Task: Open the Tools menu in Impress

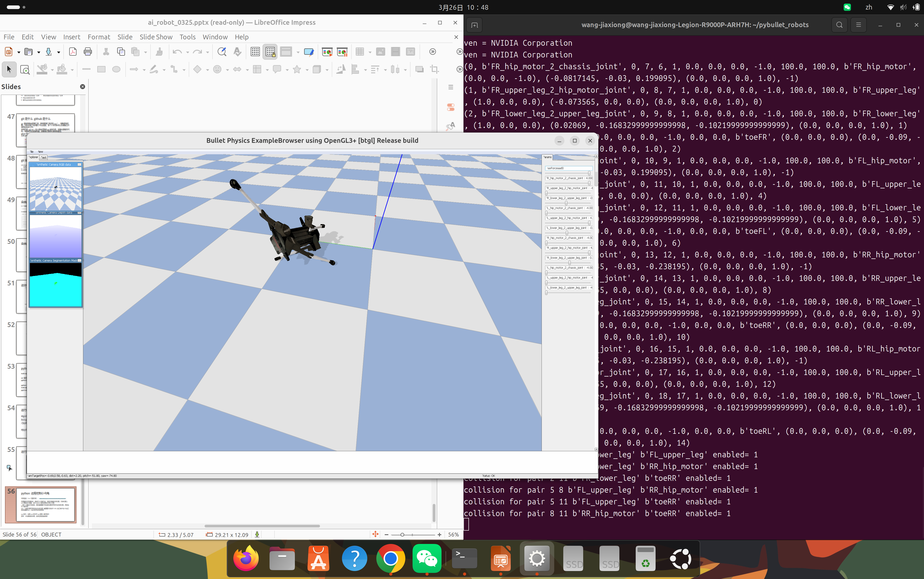Action: pyautogui.click(x=187, y=37)
